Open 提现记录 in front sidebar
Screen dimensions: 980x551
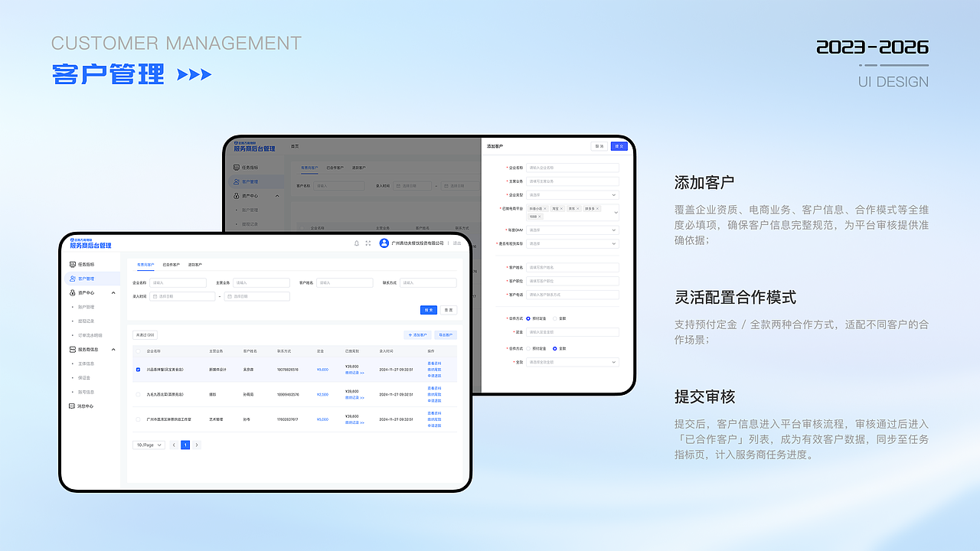(x=86, y=321)
